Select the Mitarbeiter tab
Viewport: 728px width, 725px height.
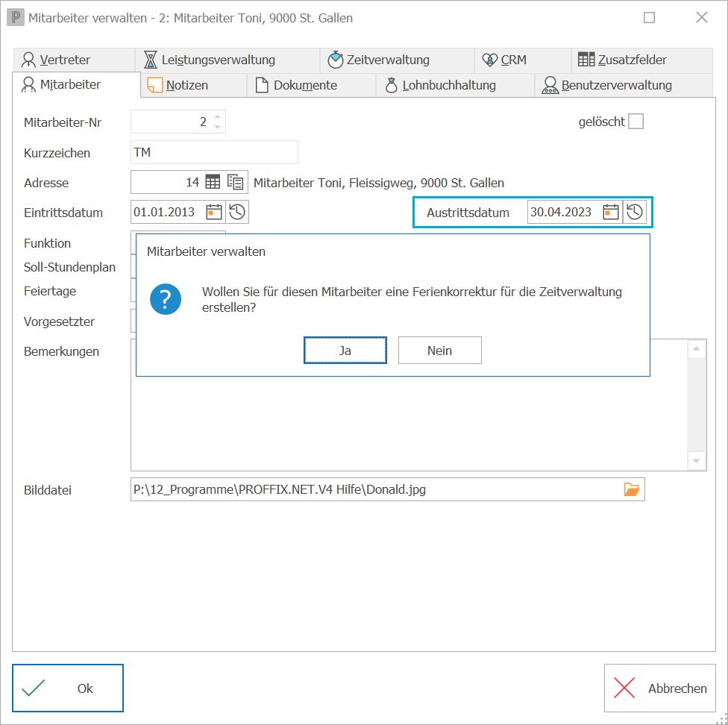(x=76, y=84)
